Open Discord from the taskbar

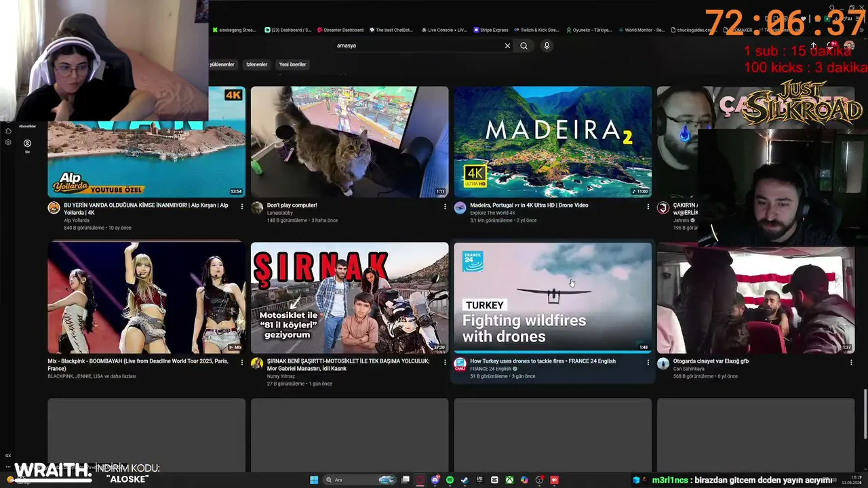pyautogui.click(x=435, y=480)
